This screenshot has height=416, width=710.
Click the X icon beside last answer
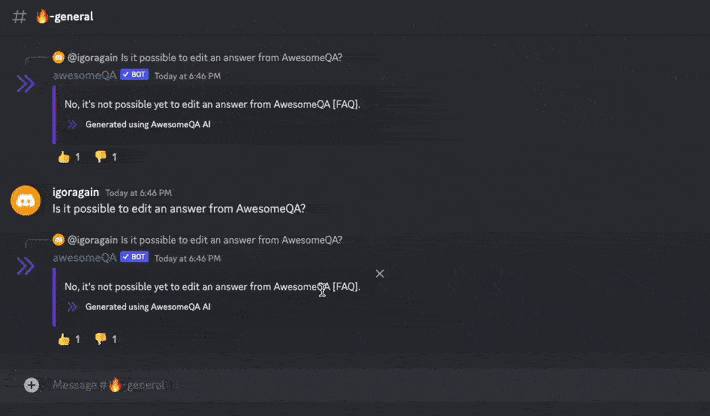pyautogui.click(x=379, y=273)
